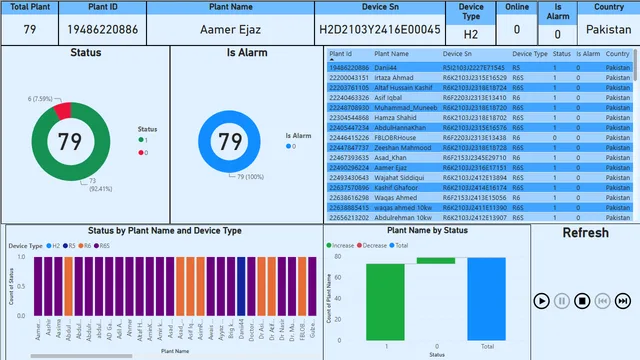Select the orange FBLOB bar
Image resolution: width=640 pixels, height=360 pixels.
pos(302,286)
